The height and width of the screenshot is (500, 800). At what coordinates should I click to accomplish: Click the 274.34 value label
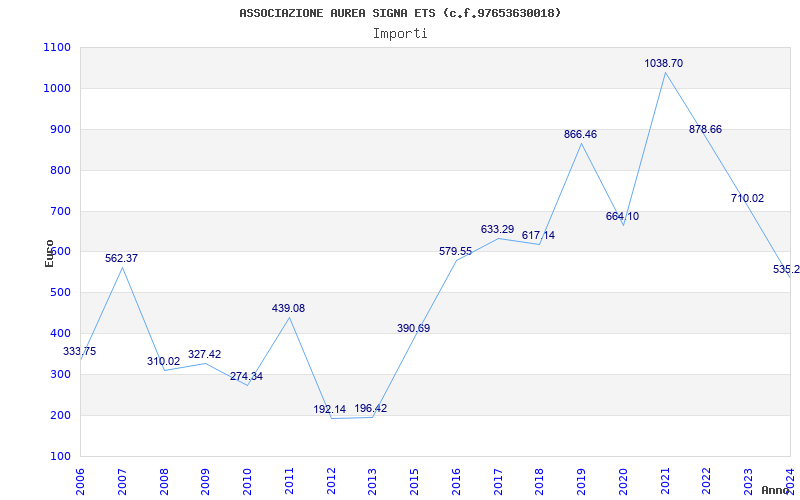click(x=246, y=376)
